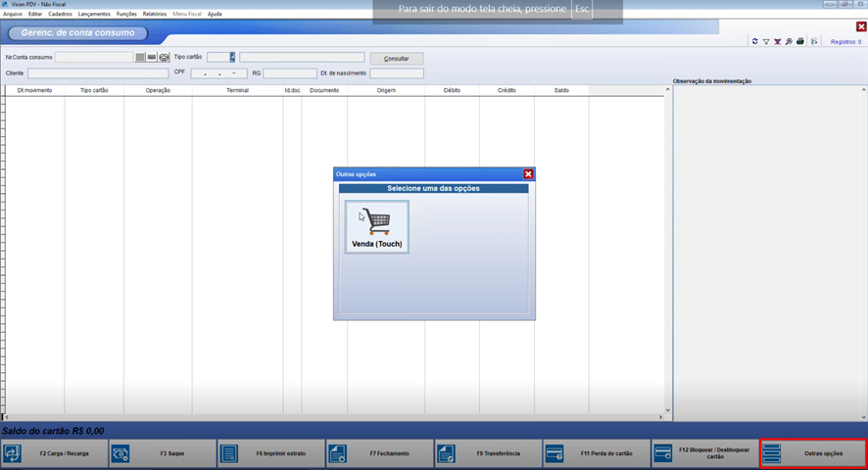
Task: Open the Relatórios menu
Action: [155, 14]
